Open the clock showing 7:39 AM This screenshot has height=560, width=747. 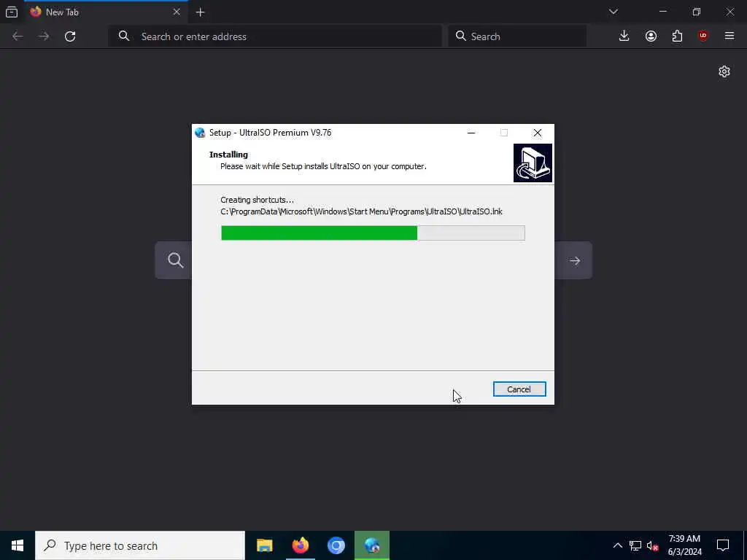pos(684,545)
